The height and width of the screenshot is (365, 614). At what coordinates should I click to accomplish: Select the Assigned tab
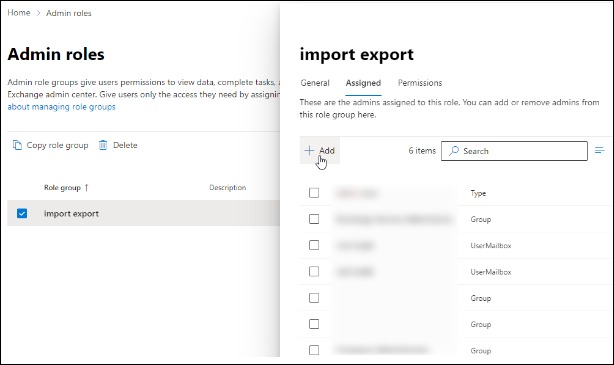click(363, 83)
